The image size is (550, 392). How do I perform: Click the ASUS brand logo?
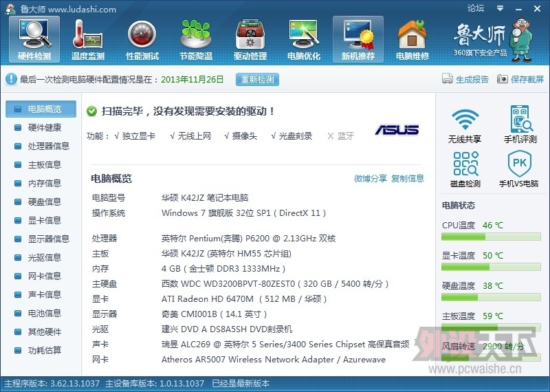[x=397, y=130]
